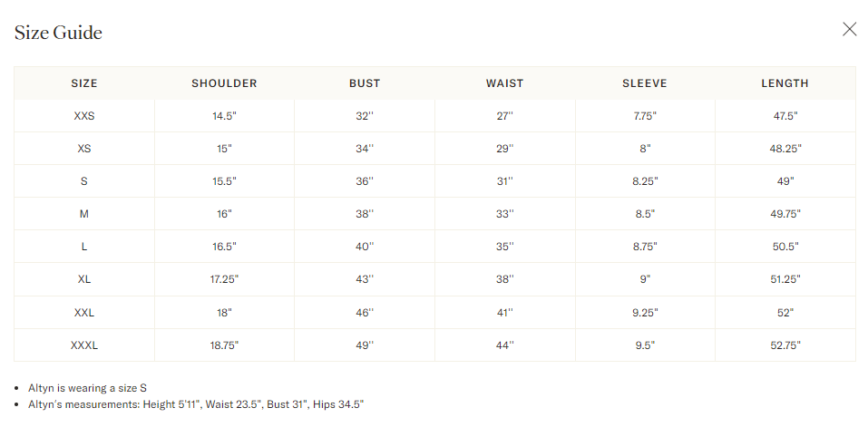Click the SHOULDER column header
The width and height of the screenshot is (868, 437).
click(224, 83)
